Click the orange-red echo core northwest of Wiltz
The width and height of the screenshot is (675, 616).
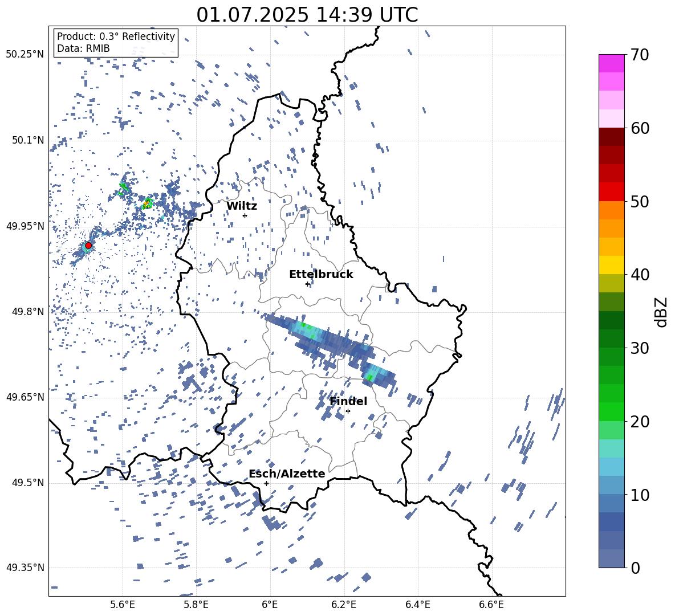147,202
